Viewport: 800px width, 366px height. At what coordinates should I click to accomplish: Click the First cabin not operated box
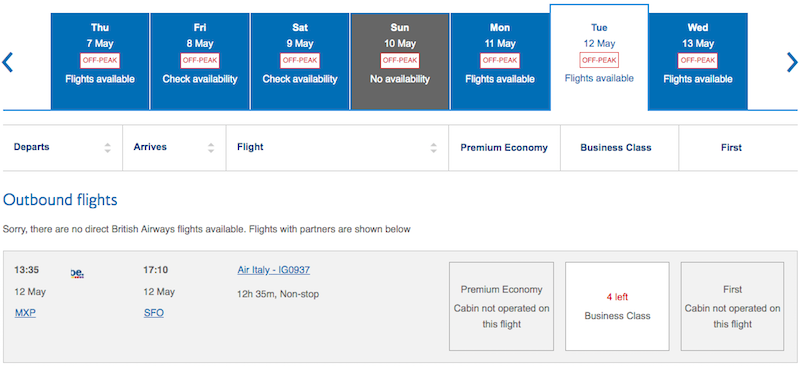coord(732,306)
